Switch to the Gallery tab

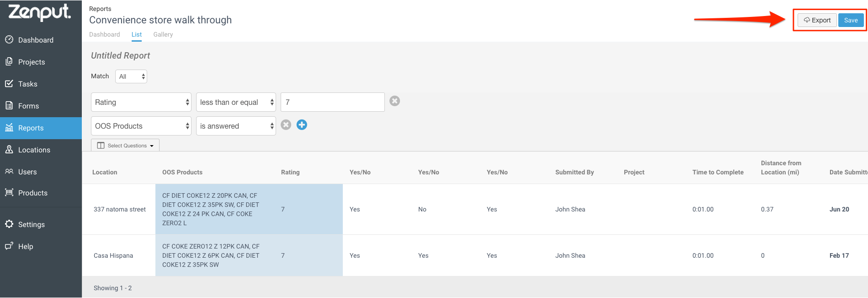click(163, 34)
